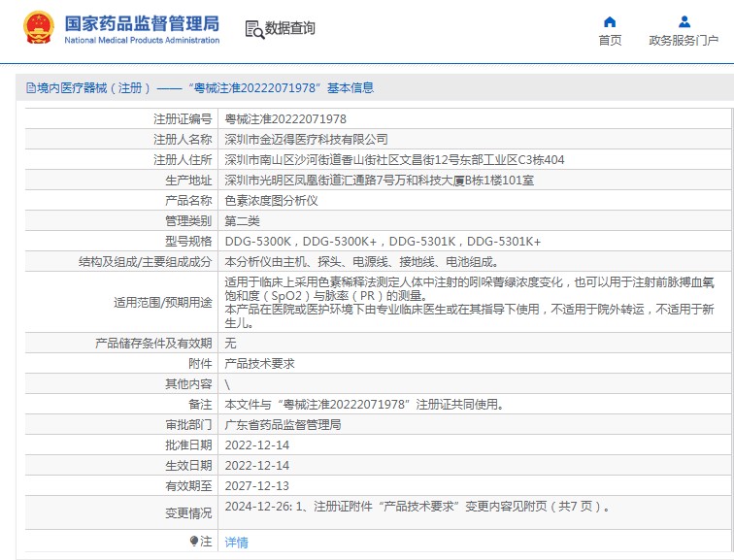Screen dimensions: 734x560
Task: Click the page header “粤械注准20222071978”基本信息
Action: click(280, 88)
